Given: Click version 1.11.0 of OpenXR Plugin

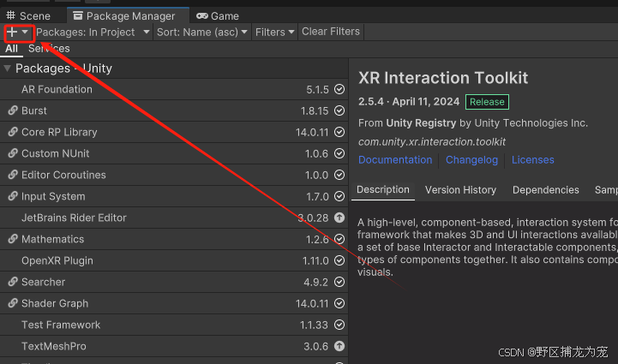Looking at the screenshot, I should click(315, 260).
